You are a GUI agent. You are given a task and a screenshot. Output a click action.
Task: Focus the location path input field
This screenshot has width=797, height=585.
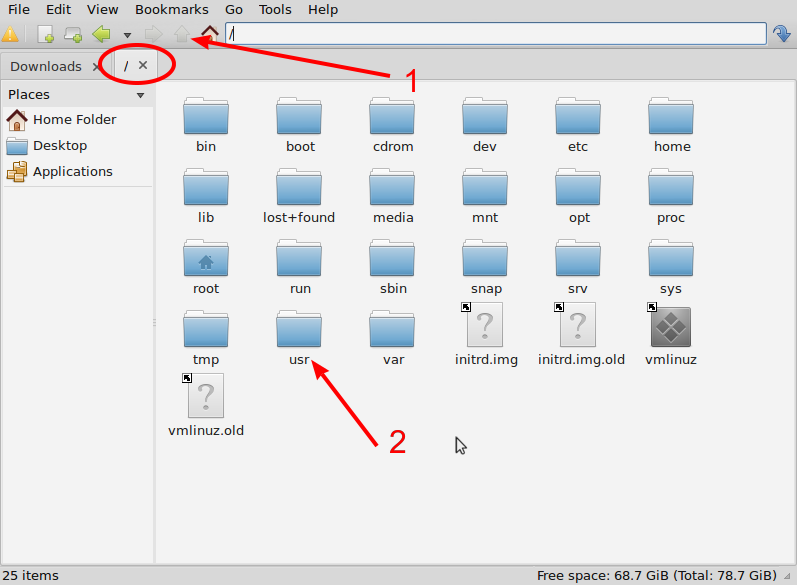point(496,34)
